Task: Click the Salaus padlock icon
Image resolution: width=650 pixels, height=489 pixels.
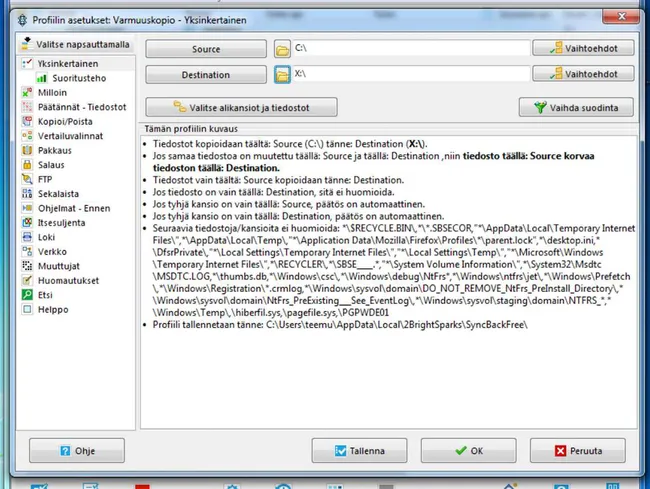Action: coord(27,165)
